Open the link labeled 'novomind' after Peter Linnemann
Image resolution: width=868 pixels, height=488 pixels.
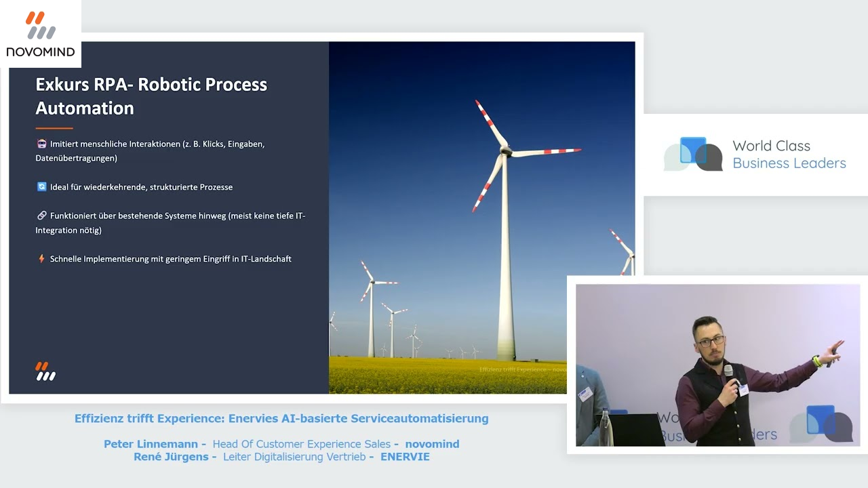pos(432,443)
